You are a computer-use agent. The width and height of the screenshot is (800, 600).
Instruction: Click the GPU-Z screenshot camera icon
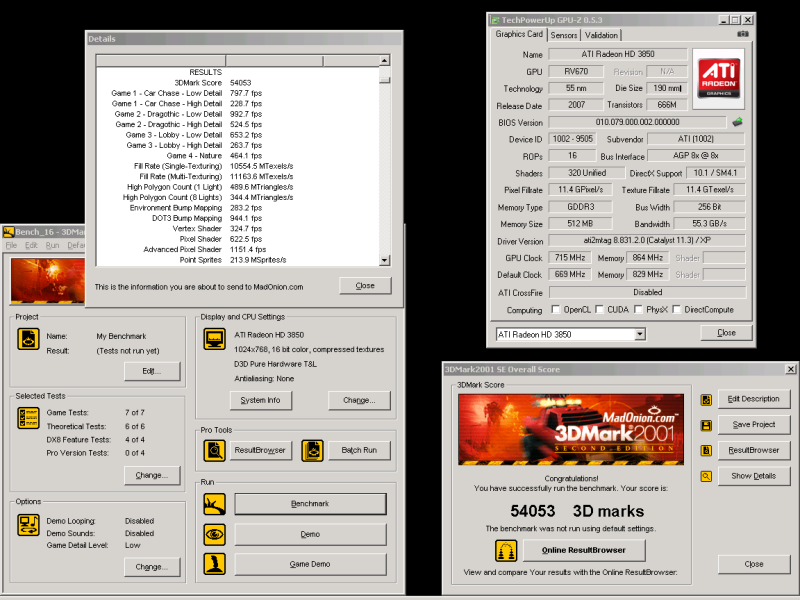pyautogui.click(x=743, y=34)
